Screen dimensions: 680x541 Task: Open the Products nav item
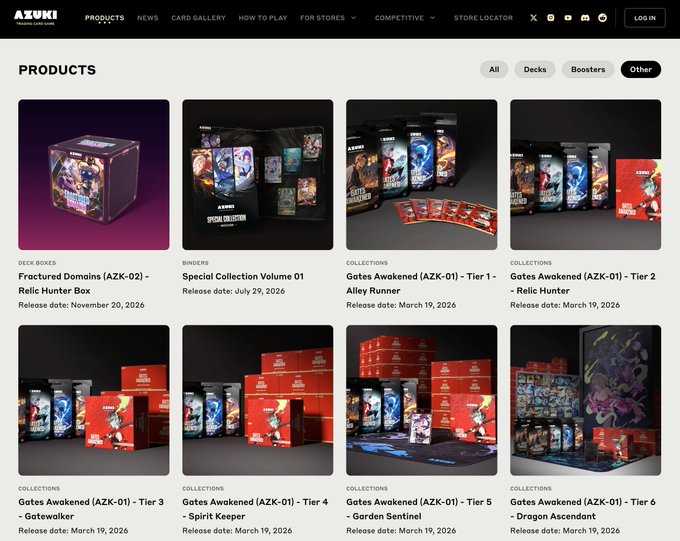click(x=105, y=18)
